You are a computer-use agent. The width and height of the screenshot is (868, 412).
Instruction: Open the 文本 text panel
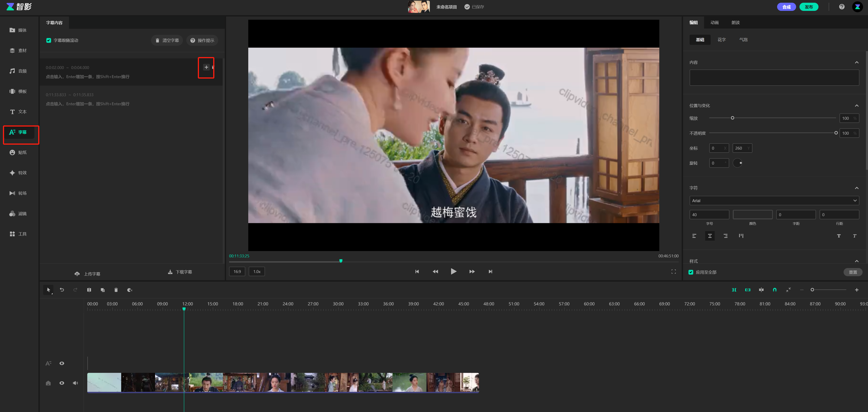click(18, 112)
